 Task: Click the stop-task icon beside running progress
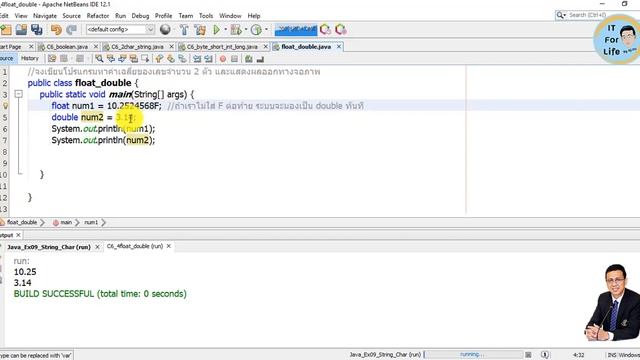pos(528,355)
